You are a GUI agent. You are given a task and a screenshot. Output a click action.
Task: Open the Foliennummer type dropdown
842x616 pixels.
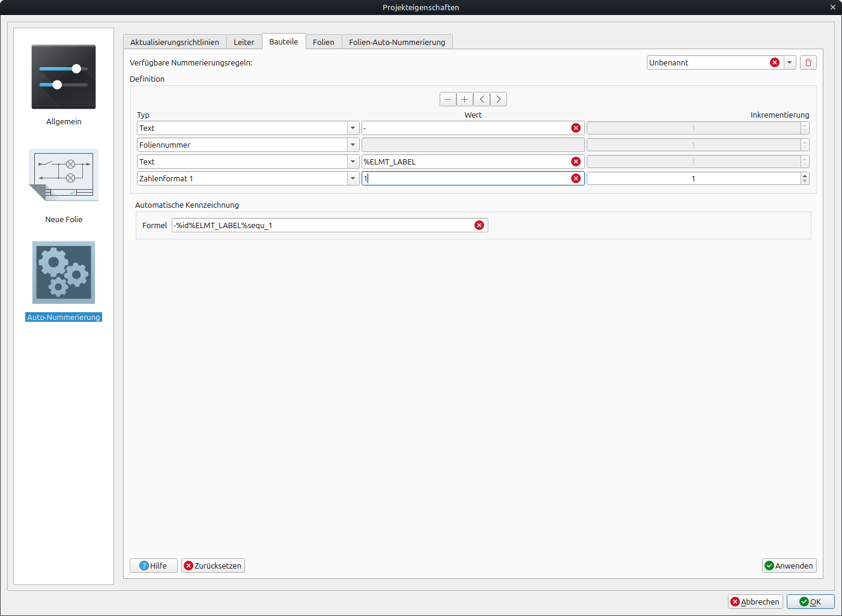[x=353, y=145]
